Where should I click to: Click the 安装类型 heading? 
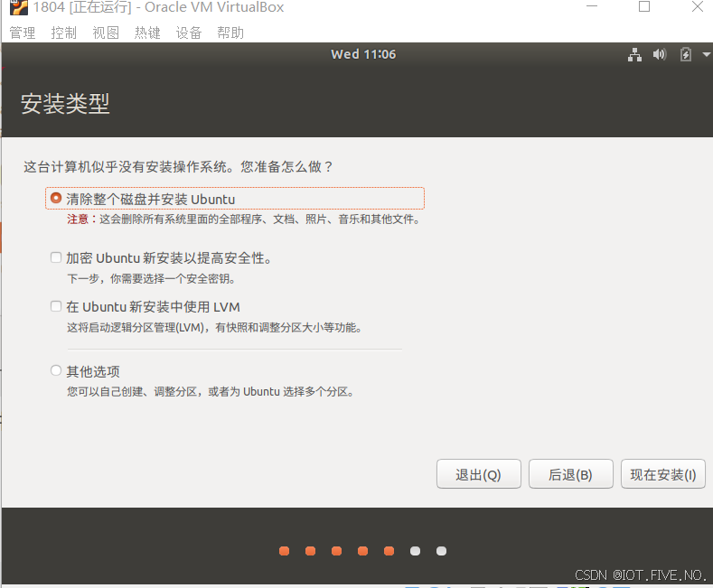pyautogui.click(x=65, y=104)
